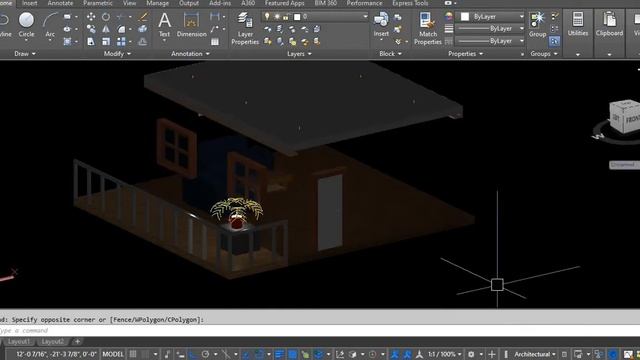Expand the Modify panel
Screen dimensions: 640x360
pos(117,53)
